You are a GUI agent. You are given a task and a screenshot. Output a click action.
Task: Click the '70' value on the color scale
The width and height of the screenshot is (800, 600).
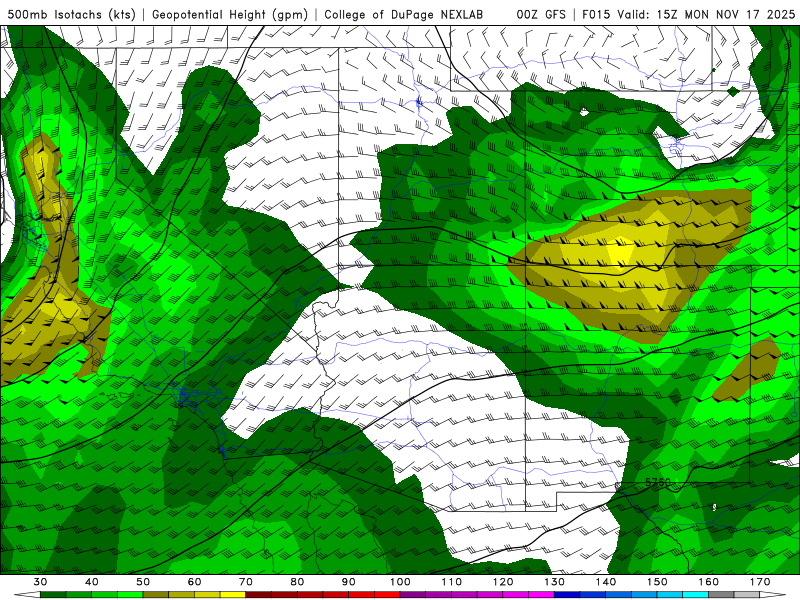[246, 582]
